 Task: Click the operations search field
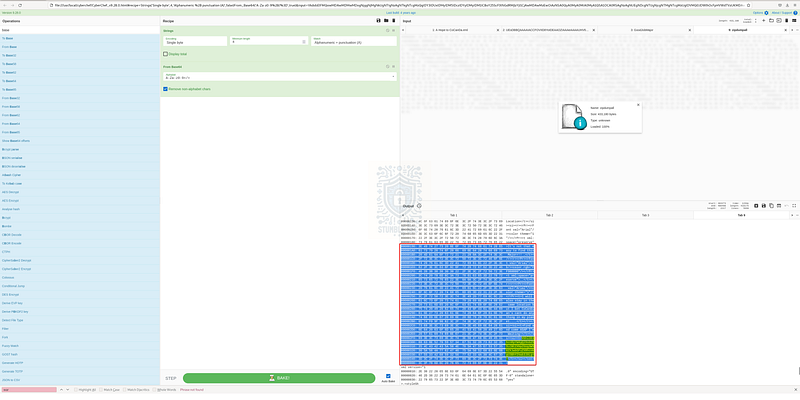coord(80,30)
